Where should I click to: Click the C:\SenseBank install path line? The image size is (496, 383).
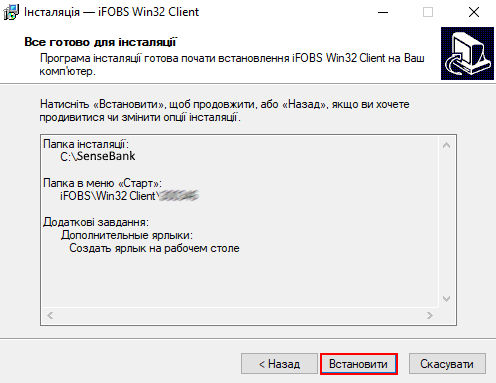coord(98,156)
